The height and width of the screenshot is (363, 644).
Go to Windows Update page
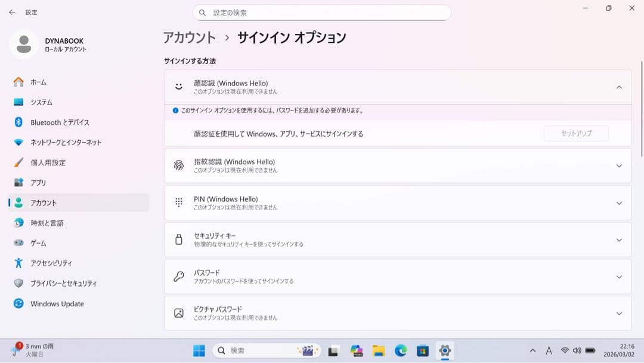[79, 303]
